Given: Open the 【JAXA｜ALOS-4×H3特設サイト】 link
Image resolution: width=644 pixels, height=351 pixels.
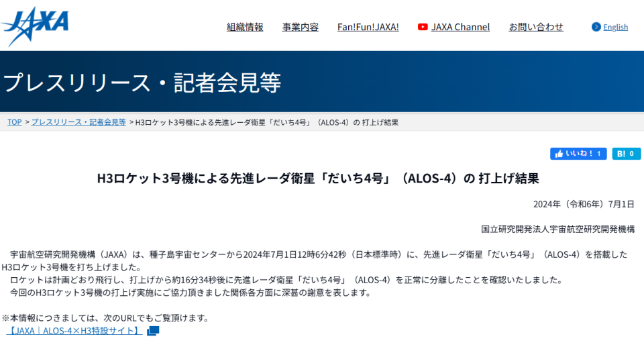Looking at the screenshot, I should (74, 331).
